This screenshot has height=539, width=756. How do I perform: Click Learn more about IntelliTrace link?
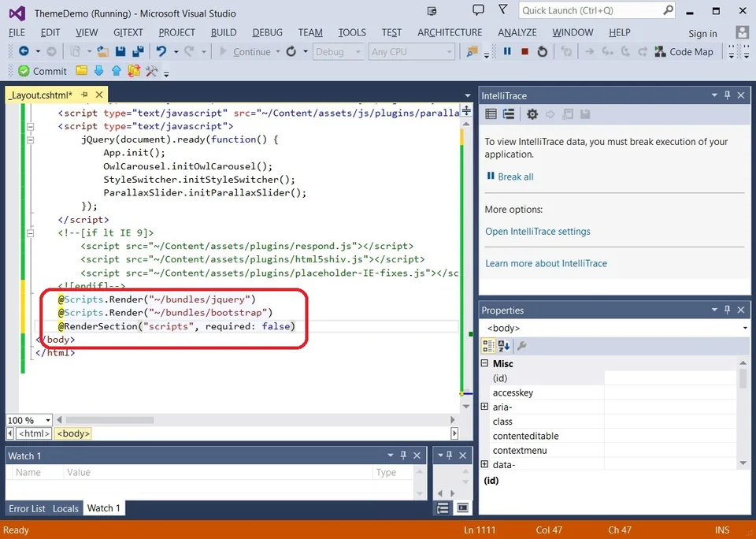(x=546, y=263)
